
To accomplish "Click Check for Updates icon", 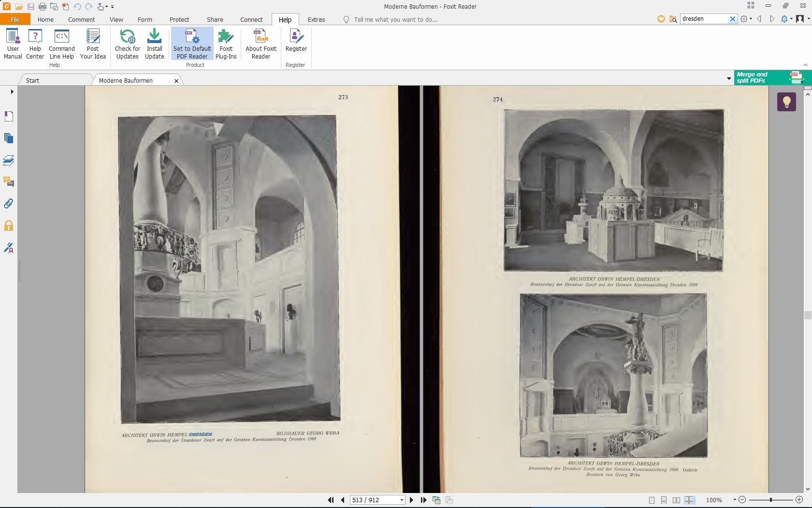I will click(128, 44).
